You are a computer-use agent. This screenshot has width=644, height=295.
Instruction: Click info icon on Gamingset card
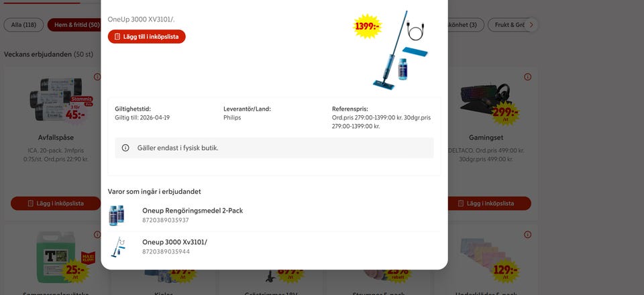click(528, 76)
